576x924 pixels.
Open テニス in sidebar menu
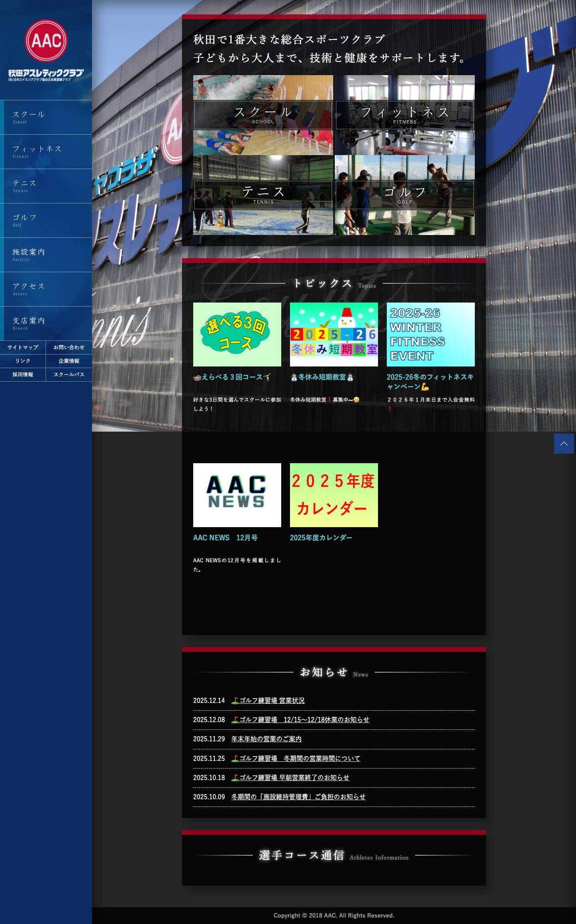46,186
